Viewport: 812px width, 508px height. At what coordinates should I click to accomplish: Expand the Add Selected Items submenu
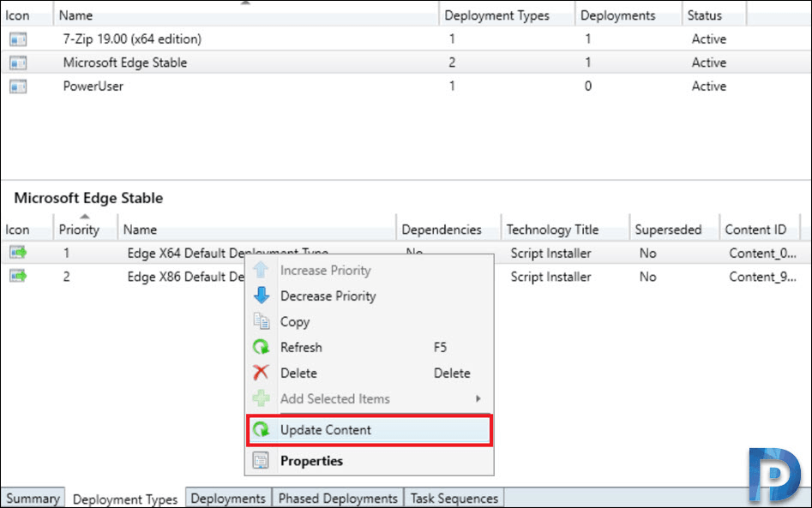[334, 398]
